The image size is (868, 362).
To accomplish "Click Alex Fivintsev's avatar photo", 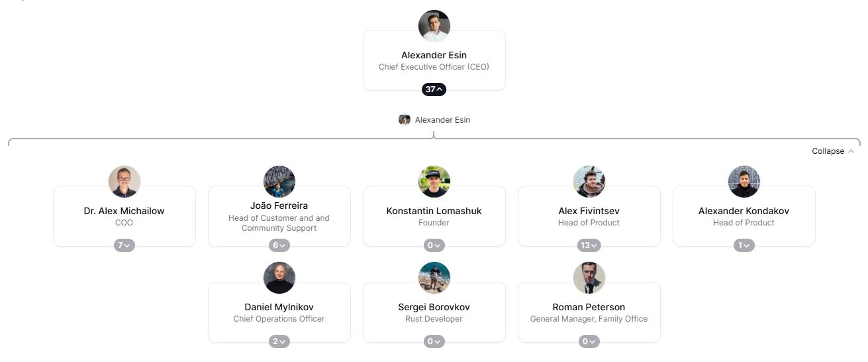I will click(589, 182).
